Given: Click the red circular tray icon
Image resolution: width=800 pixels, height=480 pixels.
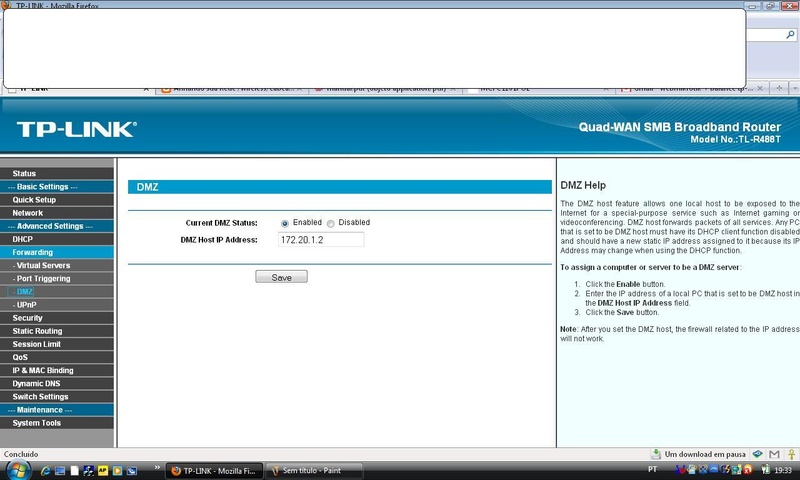Looking at the screenshot, I should 748,470.
